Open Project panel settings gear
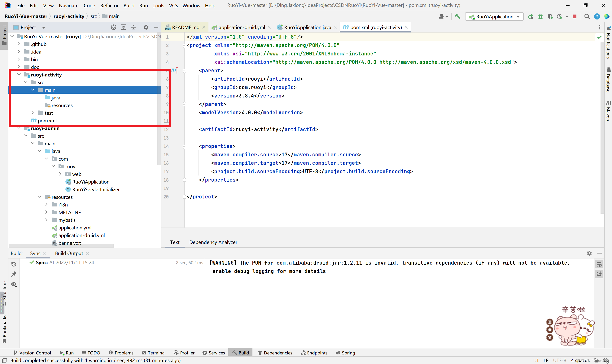612x364 pixels. click(x=146, y=27)
